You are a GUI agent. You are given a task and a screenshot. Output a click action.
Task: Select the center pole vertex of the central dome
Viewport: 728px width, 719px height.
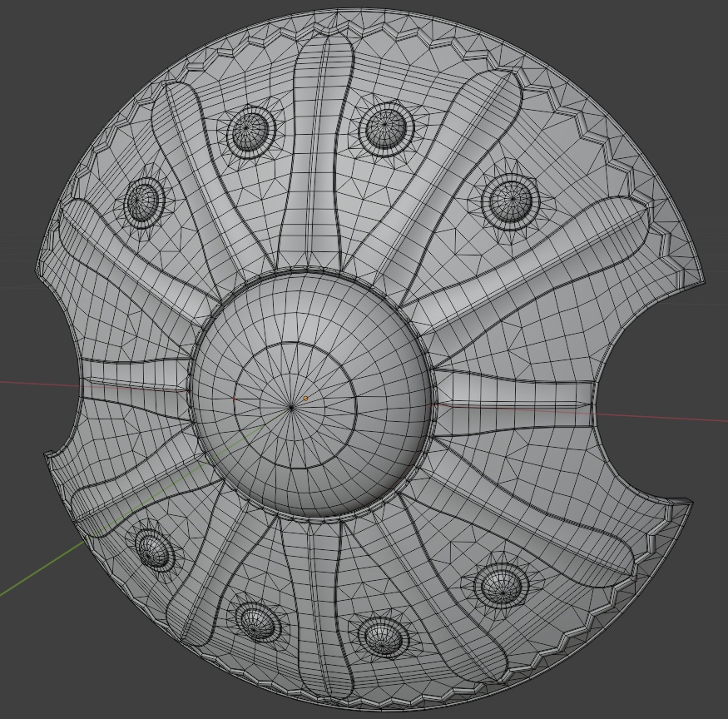tap(291, 407)
